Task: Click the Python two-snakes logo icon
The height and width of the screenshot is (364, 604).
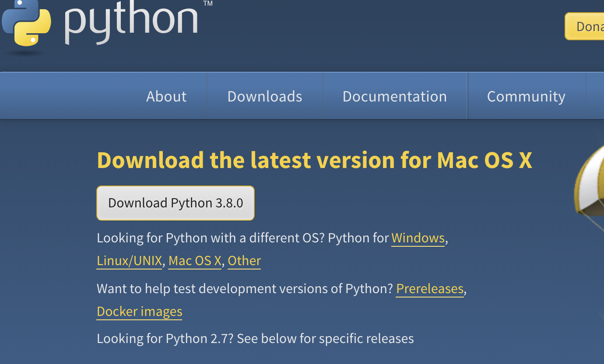Action: point(26,22)
